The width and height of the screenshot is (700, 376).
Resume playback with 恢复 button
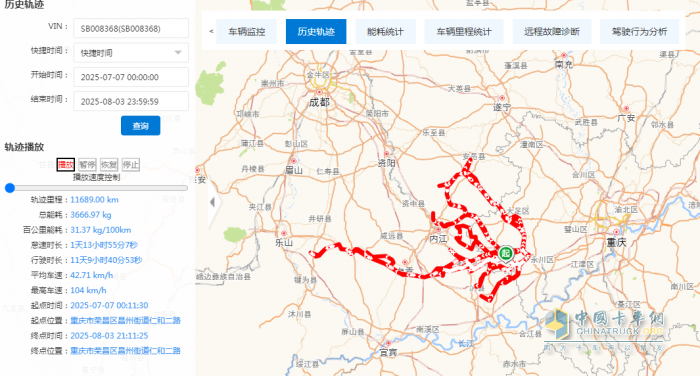point(109,165)
